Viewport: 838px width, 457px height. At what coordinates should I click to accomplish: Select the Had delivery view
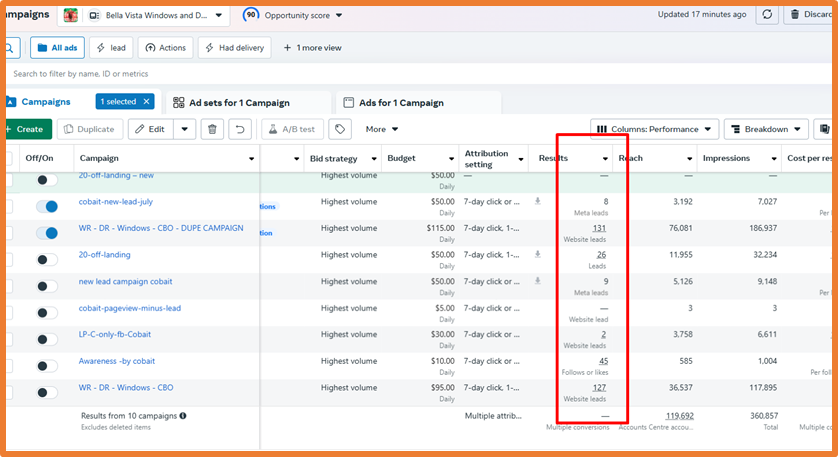click(x=235, y=48)
